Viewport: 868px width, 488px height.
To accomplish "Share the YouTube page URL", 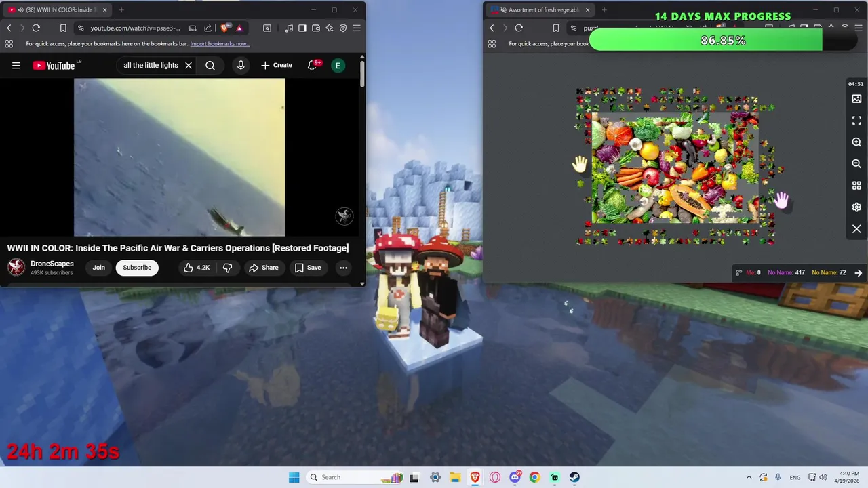I will (207, 28).
